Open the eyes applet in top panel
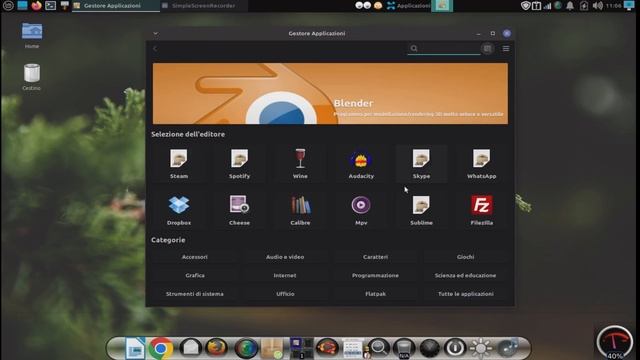This screenshot has width=640, height=360. pyautogui.click(x=363, y=6)
